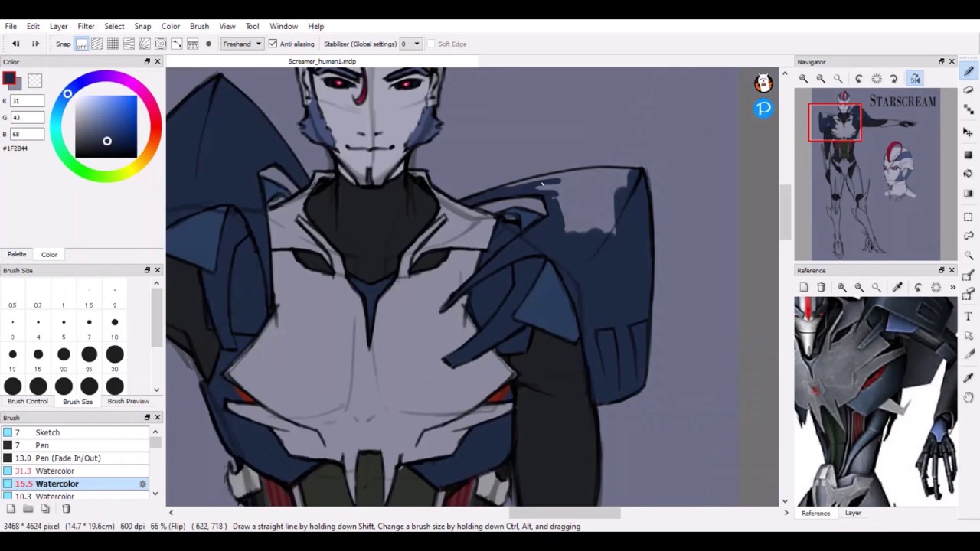Image resolution: width=980 pixels, height=551 pixels.
Task: Switch to the Brush Preview tab
Action: [x=128, y=401]
